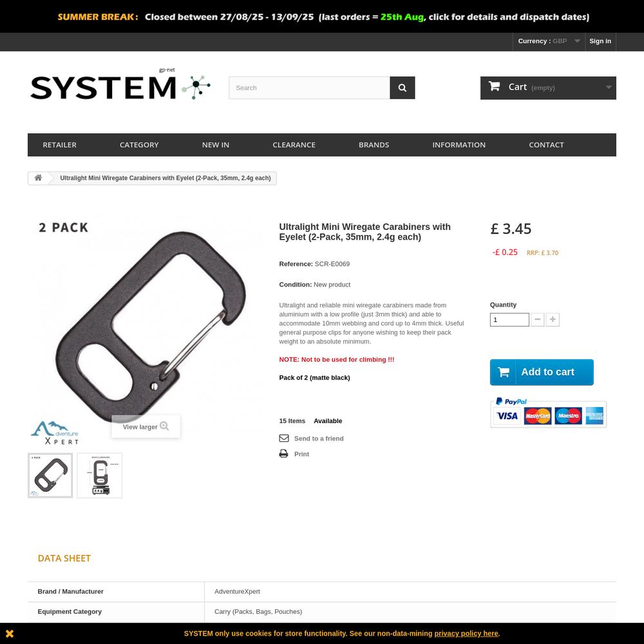Open the CATEGORY menu
Screen dimensions: 644x644
coord(139,145)
